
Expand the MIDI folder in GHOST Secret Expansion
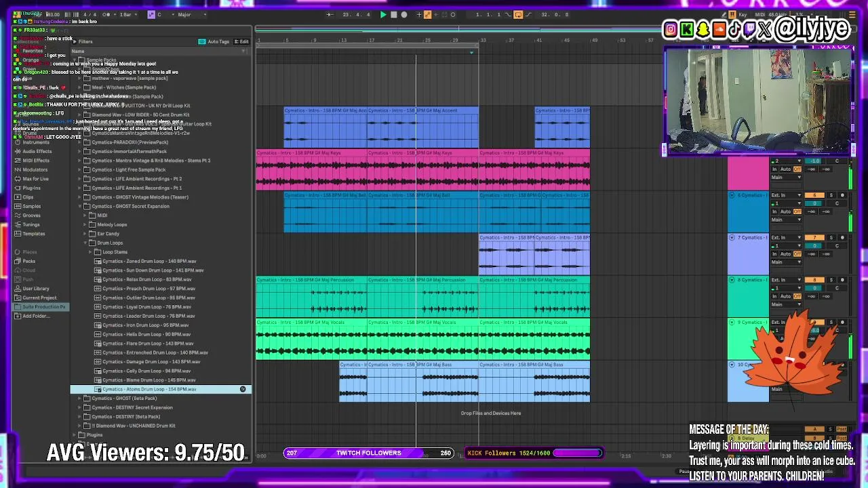85,216
